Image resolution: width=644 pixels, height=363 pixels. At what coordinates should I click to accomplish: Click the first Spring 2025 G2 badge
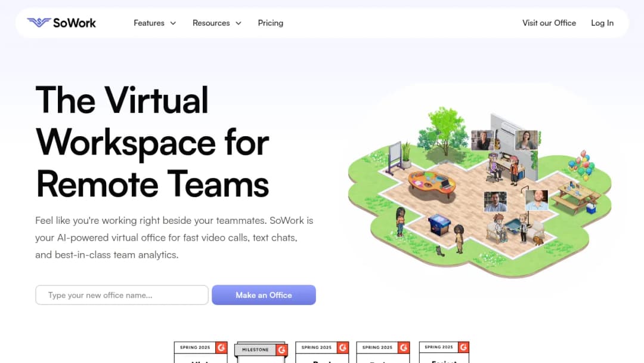click(200, 352)
